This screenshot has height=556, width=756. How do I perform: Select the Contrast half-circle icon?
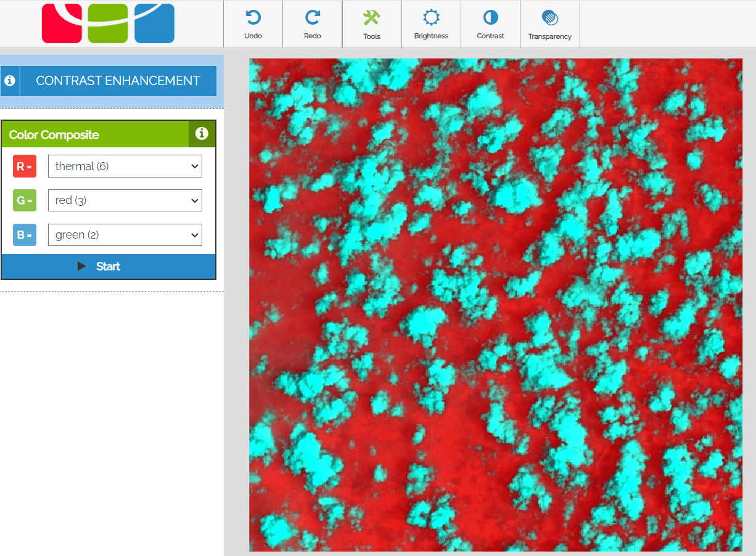click(490, 17)
